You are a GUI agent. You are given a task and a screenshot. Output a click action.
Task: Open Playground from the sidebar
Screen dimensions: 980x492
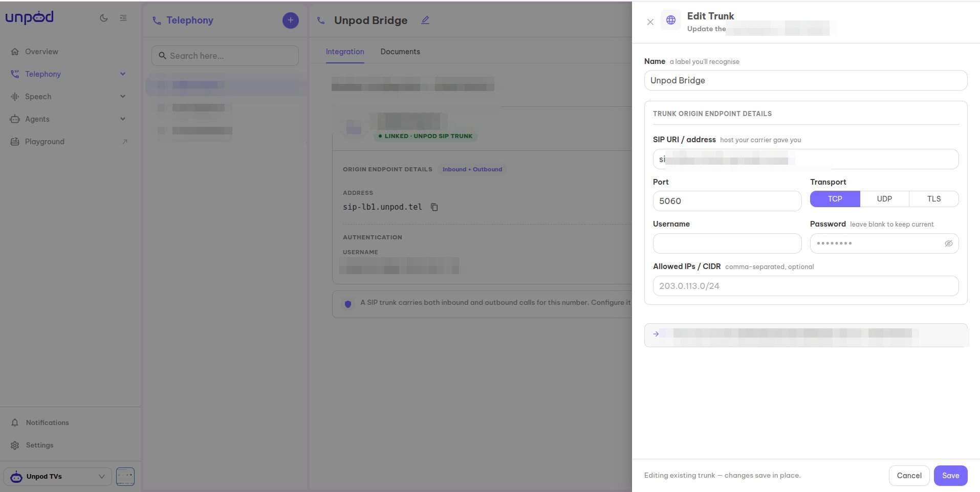[x=45, y=142]
